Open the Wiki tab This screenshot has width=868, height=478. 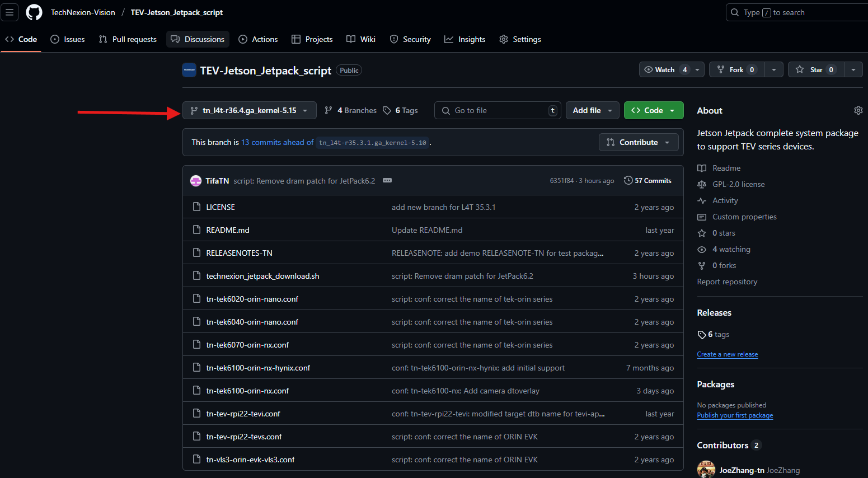(361, 39)
